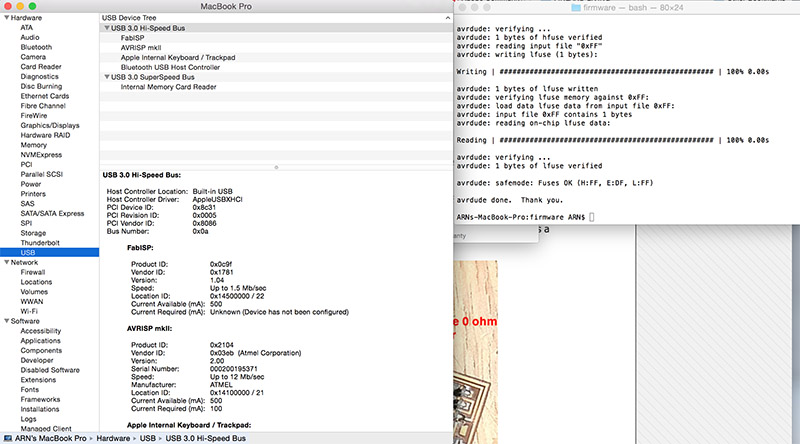Open Graphics/Displays in sidebar
This screenshot has width=800, height=444.
[x=50, y=125]
